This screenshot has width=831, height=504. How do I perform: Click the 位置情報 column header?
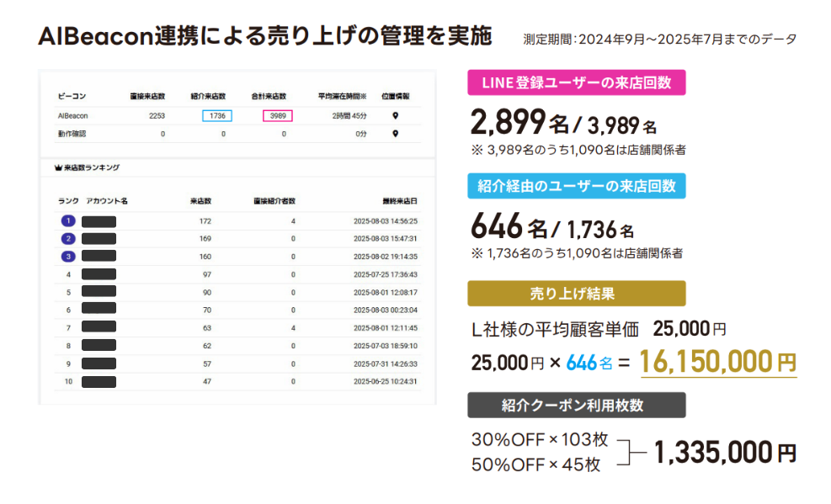click(395, 96)
